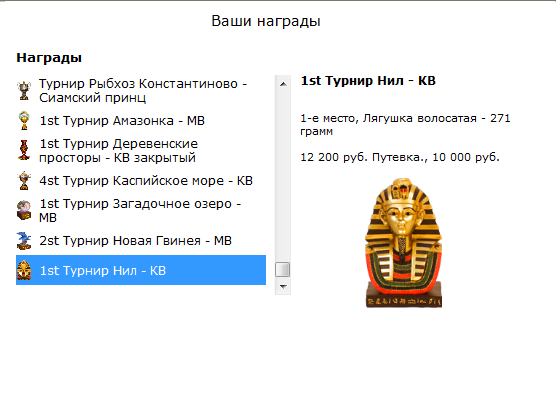
Task: Click the prize text 12 200 руб. Путевка
Action: point(362,157)
